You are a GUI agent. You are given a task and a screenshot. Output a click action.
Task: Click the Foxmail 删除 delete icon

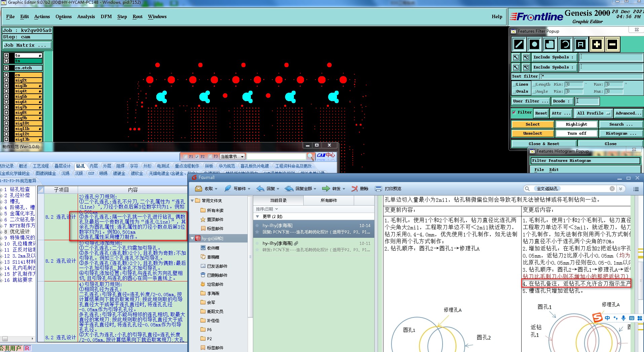point(354,188)
